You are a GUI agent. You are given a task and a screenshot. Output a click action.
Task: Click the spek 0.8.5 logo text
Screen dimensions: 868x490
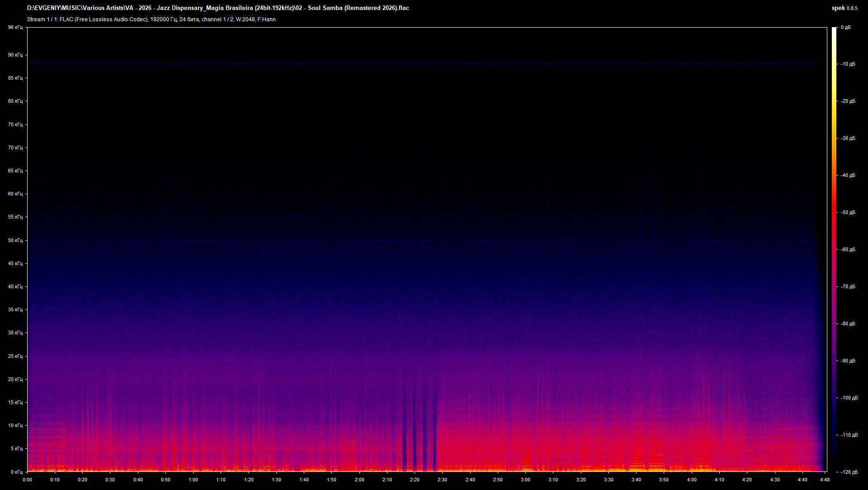tap(844, 8)
